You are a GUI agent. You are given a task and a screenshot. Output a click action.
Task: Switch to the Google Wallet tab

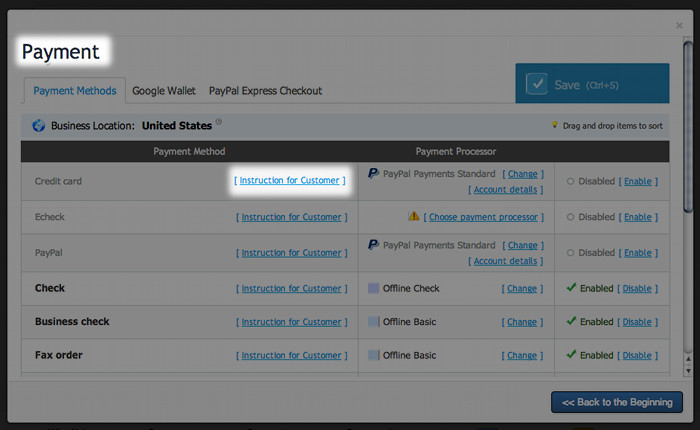coord(164,91)
